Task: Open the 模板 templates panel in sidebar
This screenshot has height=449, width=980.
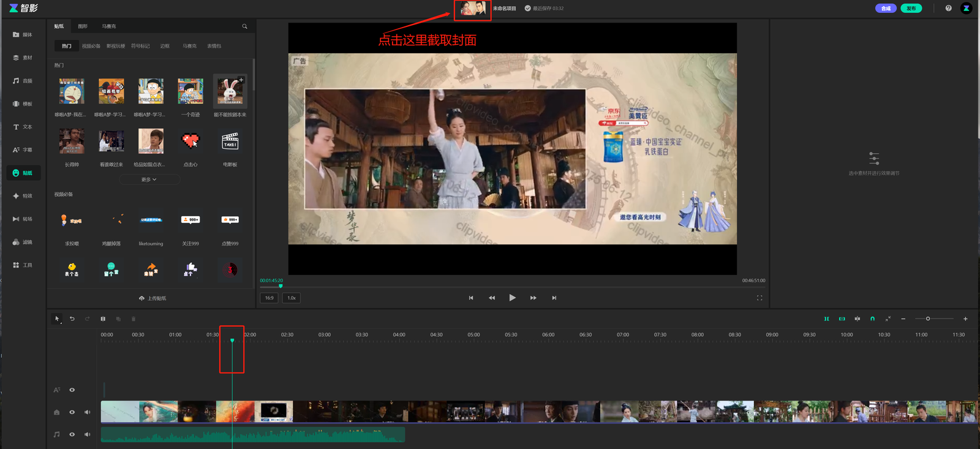Action: [23, 104]
